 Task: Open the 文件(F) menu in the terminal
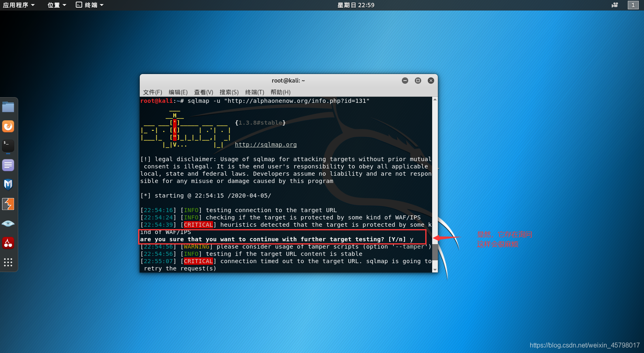tap(152, 92)
